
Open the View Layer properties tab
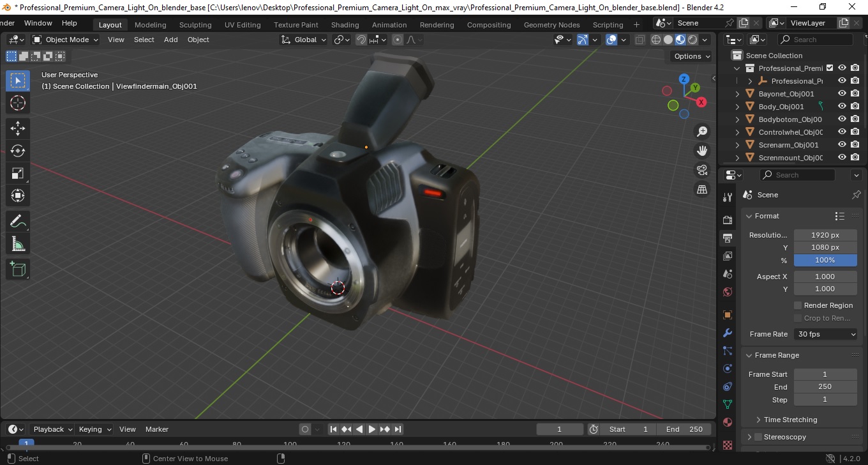pos(728,256)
